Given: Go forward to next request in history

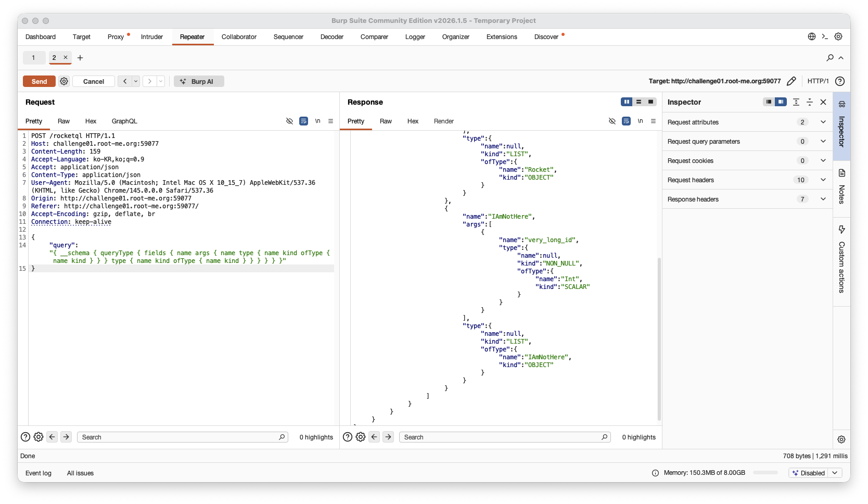Looking at the screenshot, I should pos(150,81).
